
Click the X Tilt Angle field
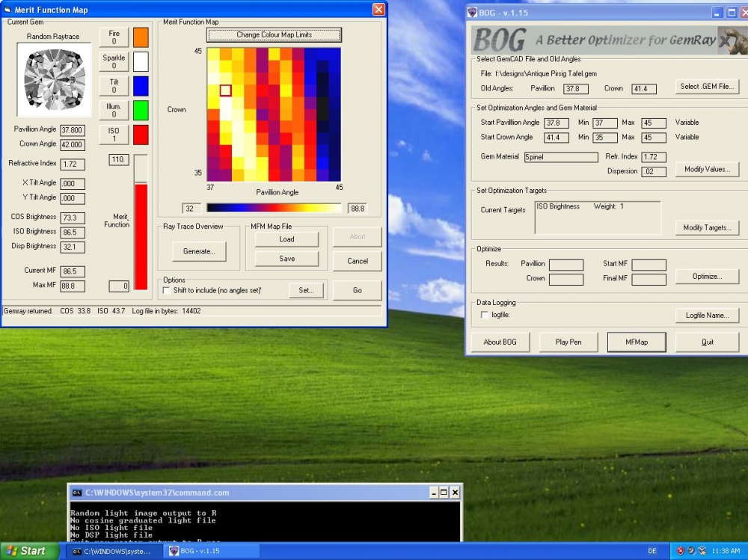[73, 184]
